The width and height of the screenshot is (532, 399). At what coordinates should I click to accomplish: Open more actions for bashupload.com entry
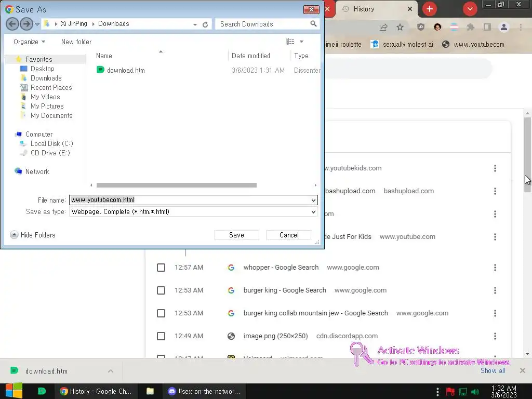point(495,191)
